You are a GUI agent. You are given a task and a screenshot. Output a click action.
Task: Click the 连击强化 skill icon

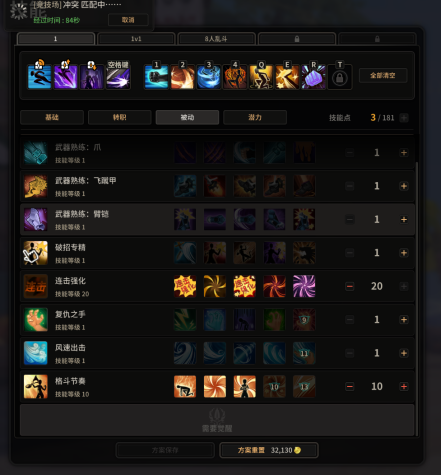pos(36,286)
